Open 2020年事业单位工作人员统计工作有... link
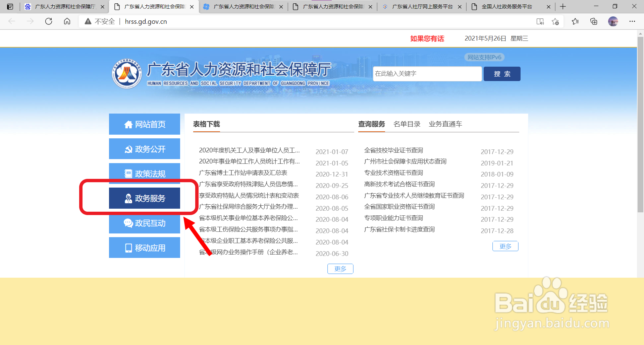The height and width of the screenshot is (345, 644). coord(249,161)
